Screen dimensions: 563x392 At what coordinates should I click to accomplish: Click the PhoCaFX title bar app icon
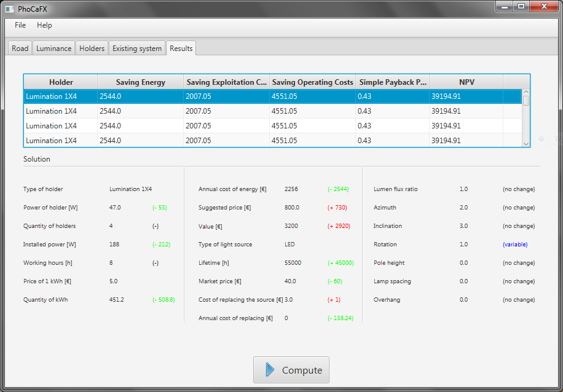[9, 8]
